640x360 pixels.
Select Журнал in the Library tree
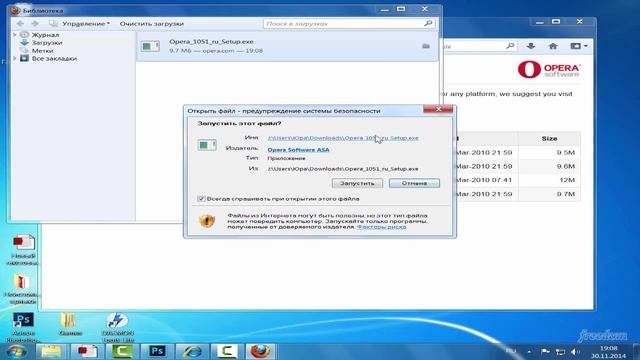pos(45,35)
